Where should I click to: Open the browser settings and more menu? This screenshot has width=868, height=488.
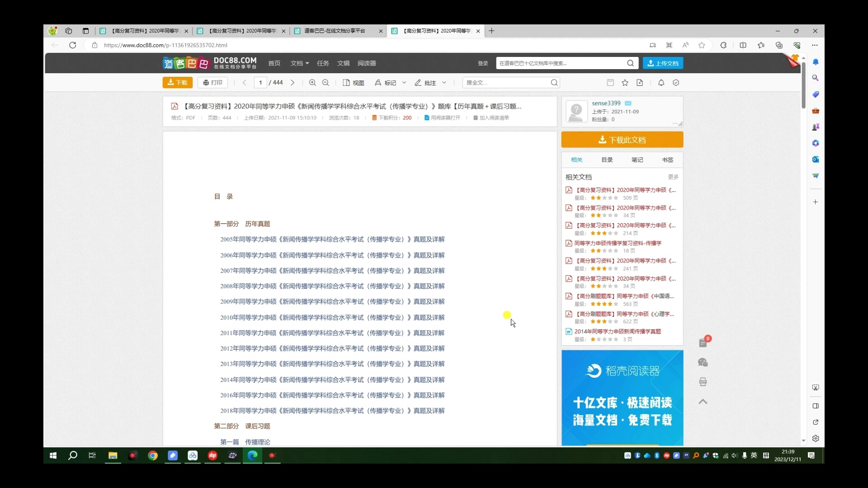pyautogui.click(x=815, y=45)
